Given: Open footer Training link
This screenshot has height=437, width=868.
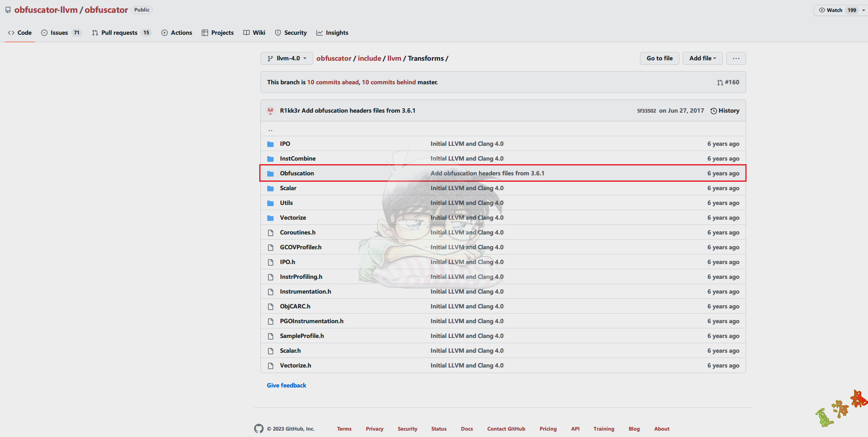Looking at the screenshot, I should click(x=604, y=429).
